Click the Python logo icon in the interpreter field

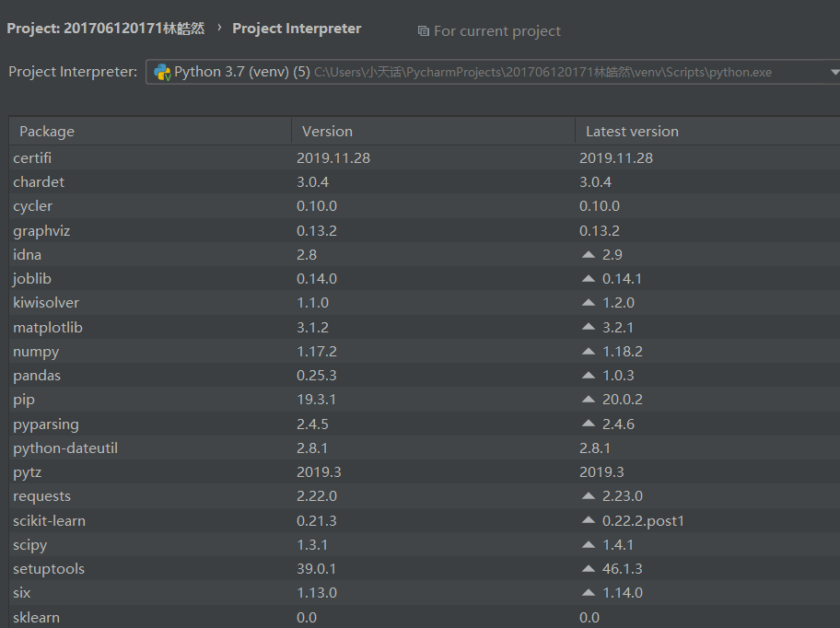(x=162, y=72)
